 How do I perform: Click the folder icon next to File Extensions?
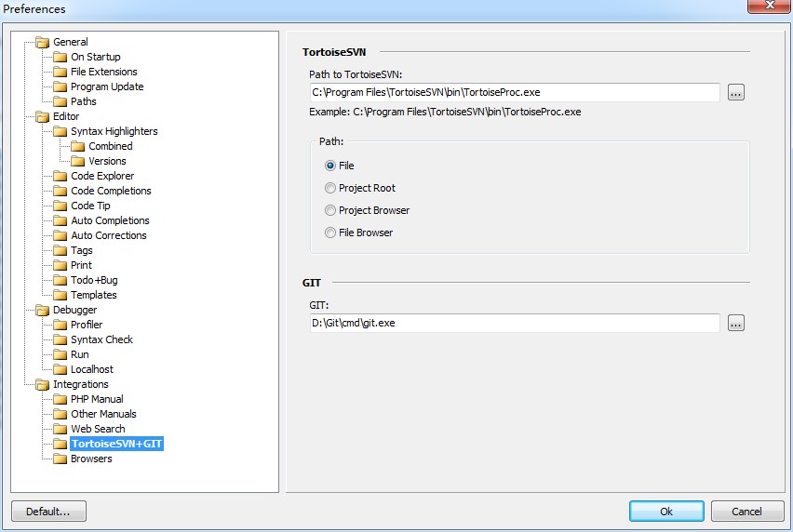(60, 72)
